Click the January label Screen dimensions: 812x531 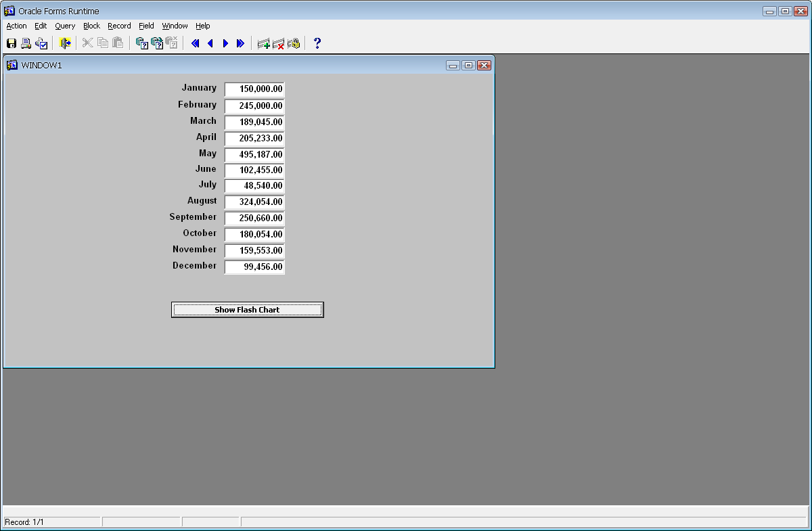point(199,88)
